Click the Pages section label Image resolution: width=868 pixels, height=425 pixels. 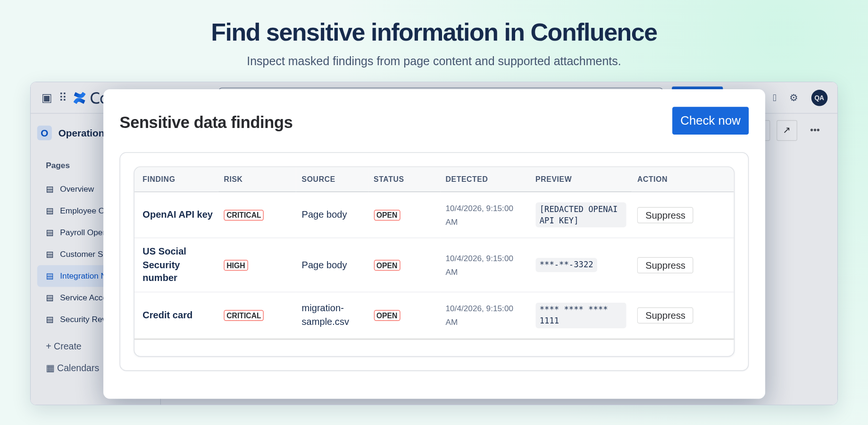pos(58,165)
